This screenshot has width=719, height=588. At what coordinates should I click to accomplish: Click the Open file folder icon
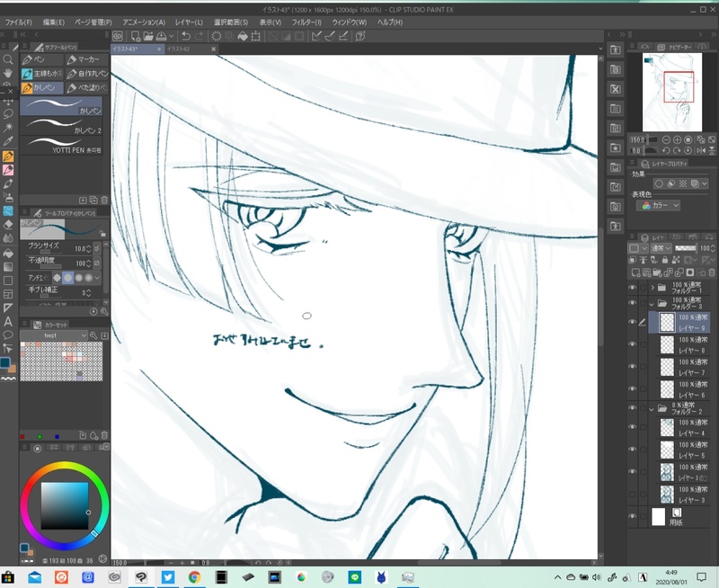(x=148, y=36)
